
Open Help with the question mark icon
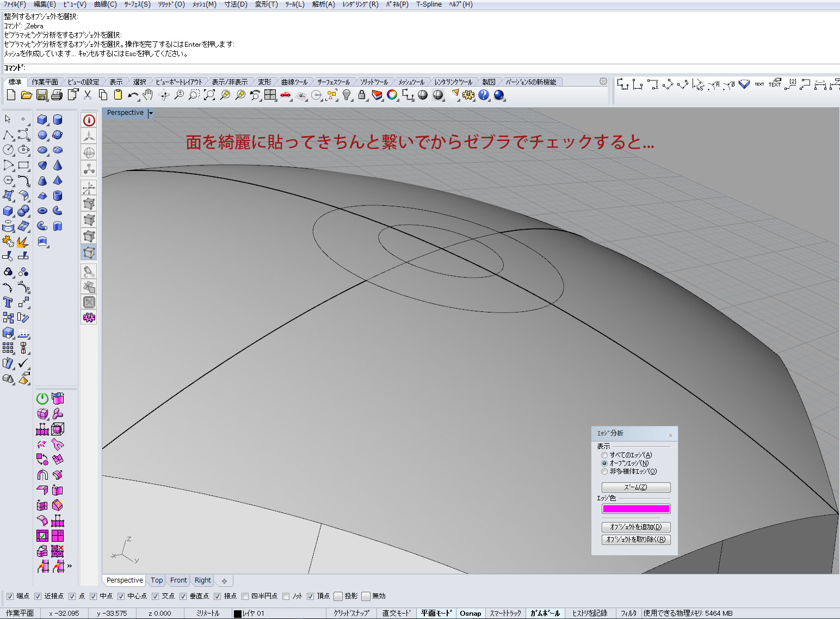point(484,95)
